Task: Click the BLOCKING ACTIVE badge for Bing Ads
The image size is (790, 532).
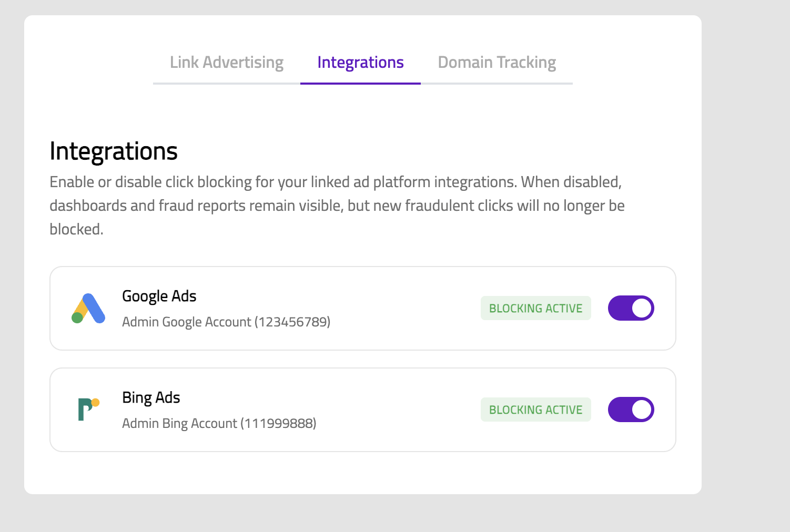Action: point(535,410)
